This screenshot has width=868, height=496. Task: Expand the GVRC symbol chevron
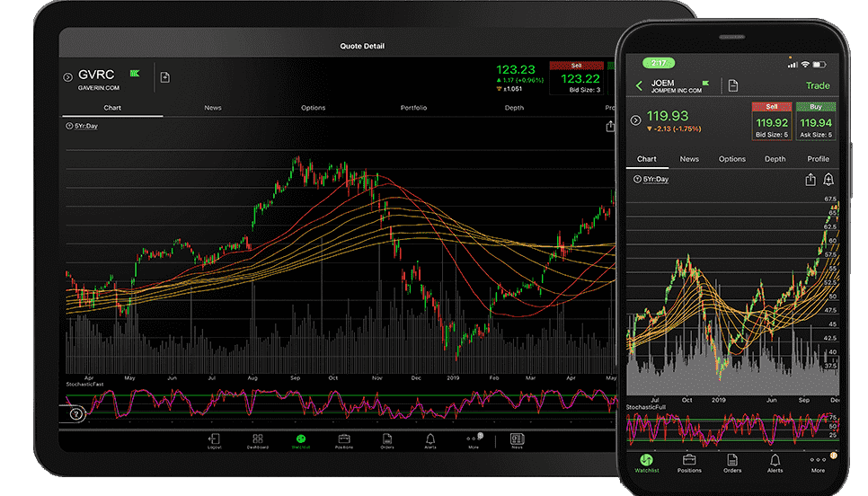click(67, 77)
